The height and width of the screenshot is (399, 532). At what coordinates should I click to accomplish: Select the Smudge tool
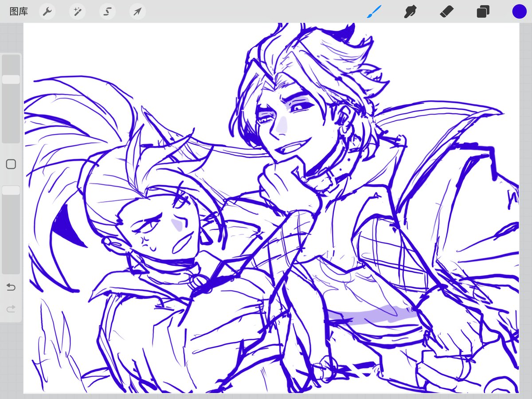click(411, 12)
